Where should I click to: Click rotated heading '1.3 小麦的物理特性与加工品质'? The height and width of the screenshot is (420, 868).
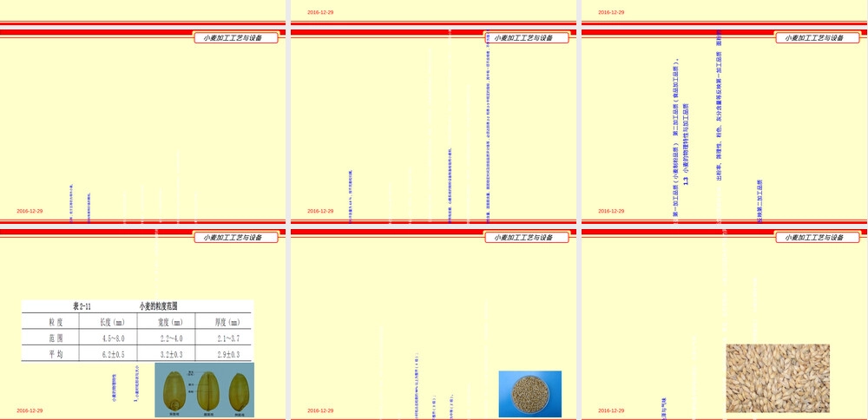tap(686, 144)
